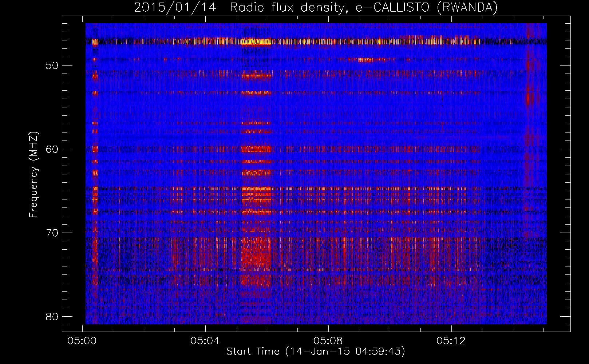Image resolution: width=589 pixels, height=364 pixels.
Task: Click the 05:04 time tick label
Action: point(205,341)
